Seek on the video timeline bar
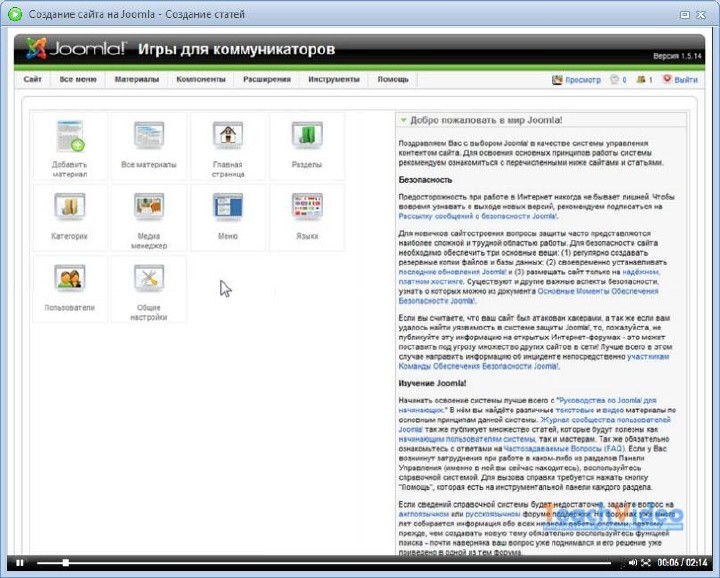The height and width of the screenshot is (578, 720). [324, 562]
